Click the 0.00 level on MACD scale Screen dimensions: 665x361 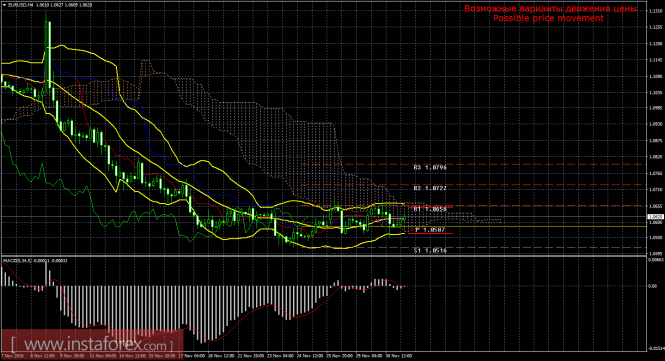[x=652, y=286]
